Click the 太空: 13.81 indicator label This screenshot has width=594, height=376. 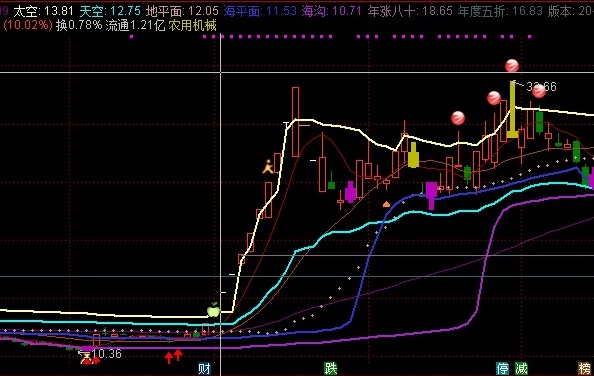(43, 11)
